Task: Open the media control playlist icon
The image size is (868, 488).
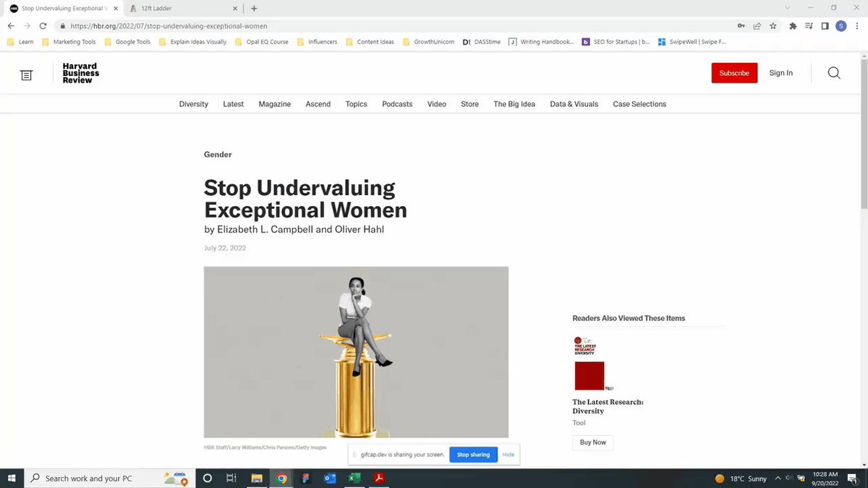Action: (809, 26)
